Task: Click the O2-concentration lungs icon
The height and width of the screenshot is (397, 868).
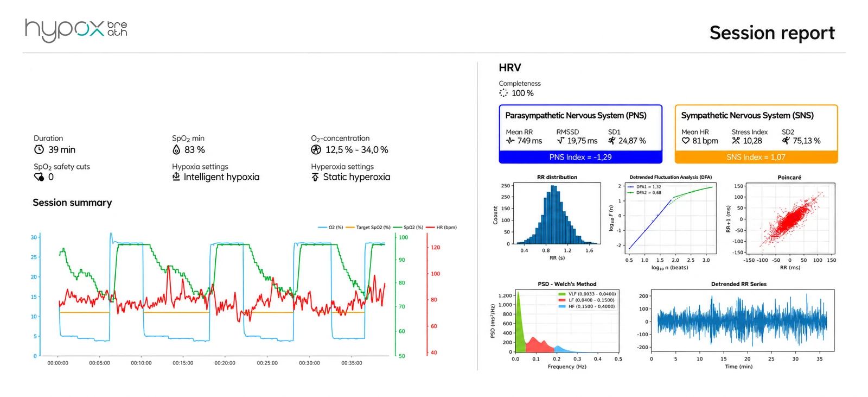Action: click(x=316, y=150)
